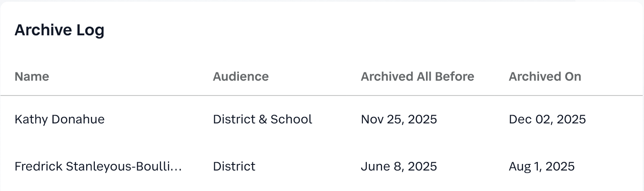Image resolution: width=644 pixels, height=191 pixels.
Task: Select the Fredrick Stanleyous-Boulli name cell
Action: pyautogui.click(x=98, y=166)
